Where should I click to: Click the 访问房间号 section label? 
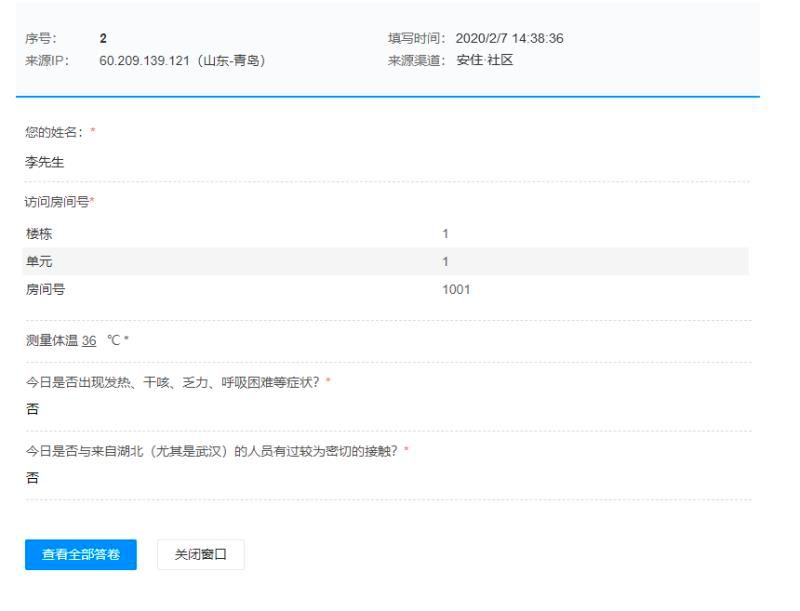tap(57, 203)
